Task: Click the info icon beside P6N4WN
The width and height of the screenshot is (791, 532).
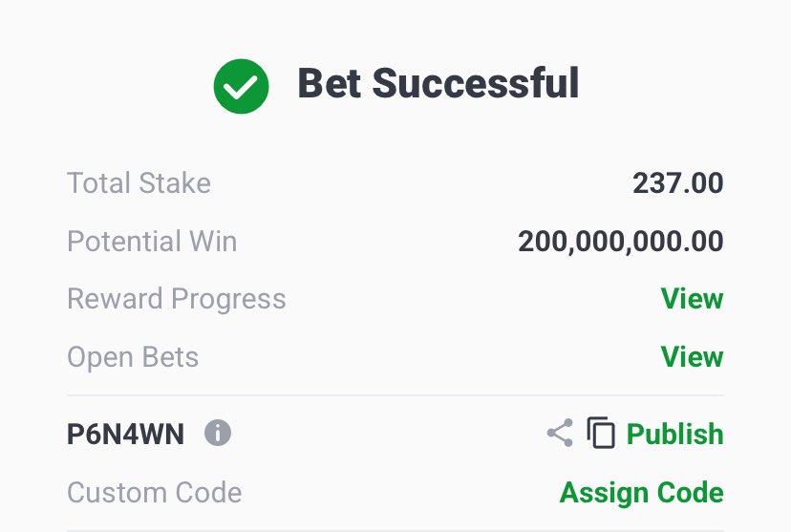Action: (218, 434)
